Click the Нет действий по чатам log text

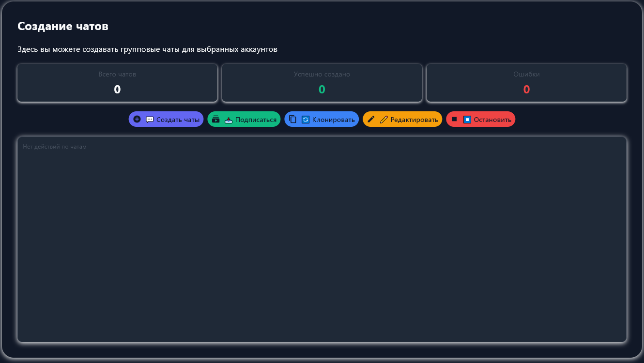[x=55, y=147]
